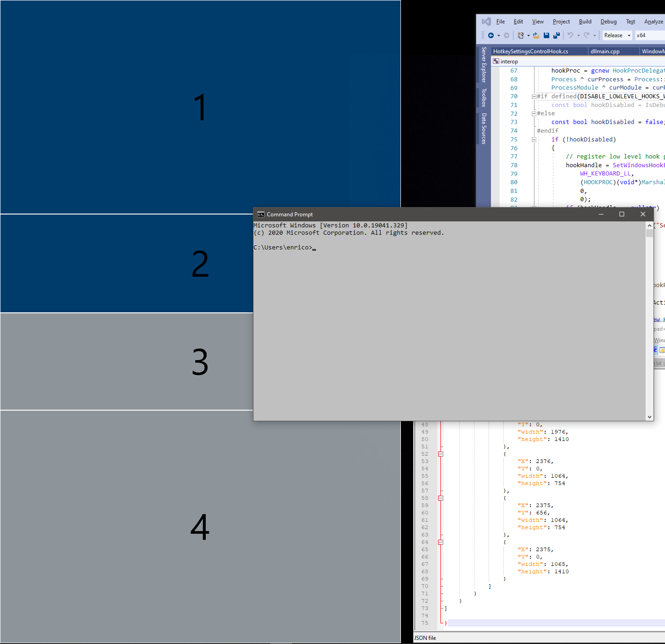The height and width of the screenshot is (644, 665).
Task: Select FancyZones zone 3
Action: tap(127, 362)
